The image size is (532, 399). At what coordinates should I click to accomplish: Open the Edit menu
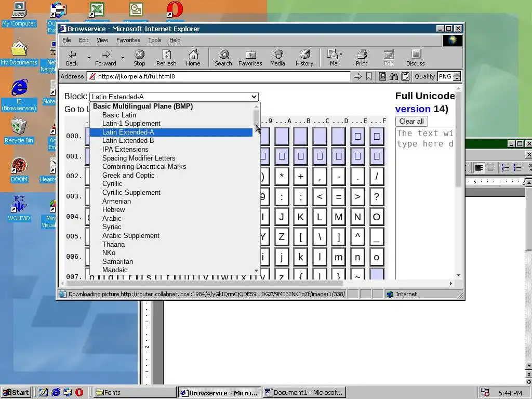(84, 40)
